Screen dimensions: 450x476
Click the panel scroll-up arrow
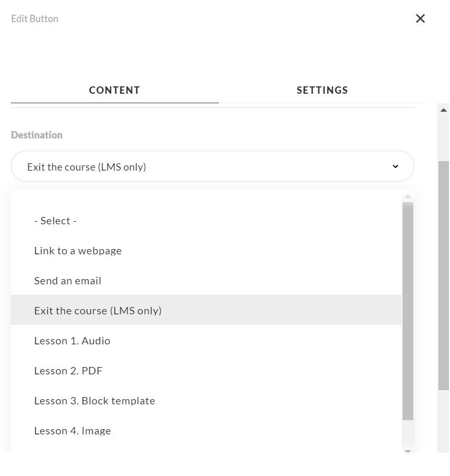(444, 110)
